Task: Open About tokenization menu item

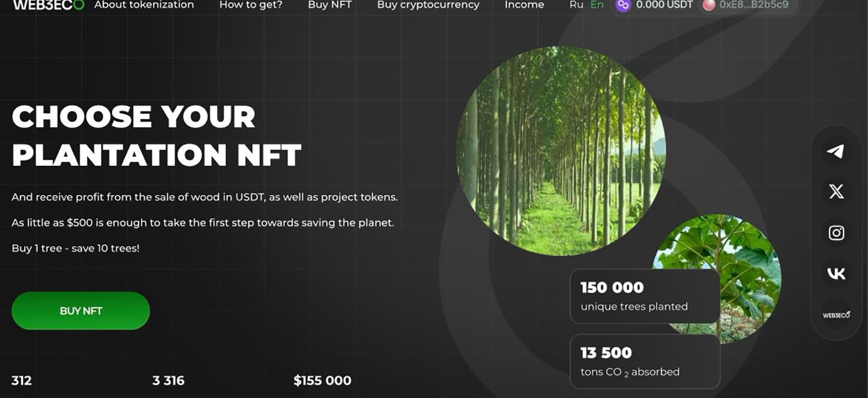Action: (x=144, y=5)
